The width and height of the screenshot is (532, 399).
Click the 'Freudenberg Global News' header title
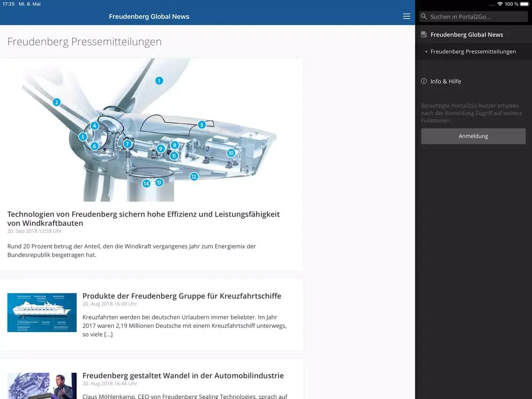[x=149, y=17]
